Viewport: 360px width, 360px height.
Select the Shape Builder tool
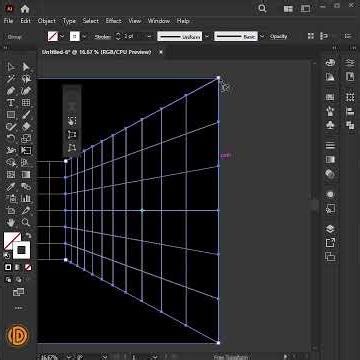point(11,162)
